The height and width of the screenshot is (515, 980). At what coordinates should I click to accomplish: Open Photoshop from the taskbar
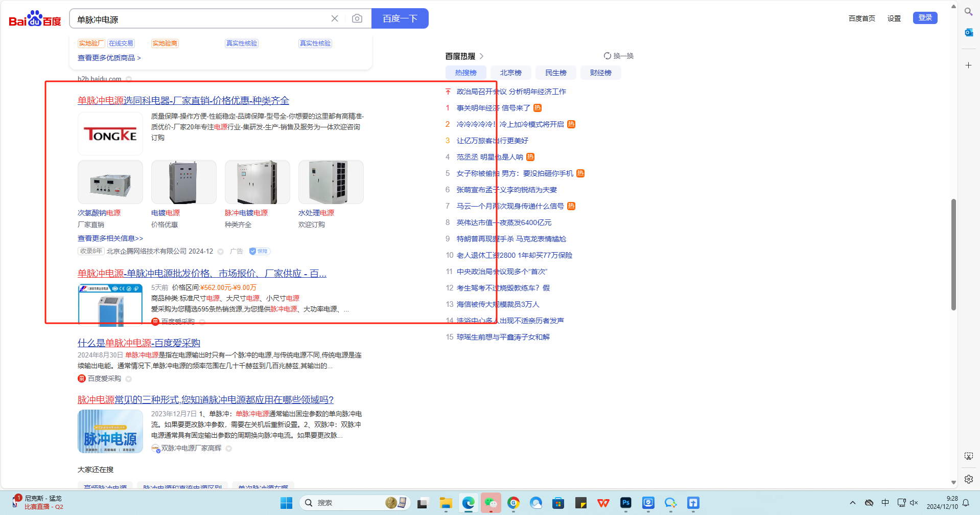(626, 503)
